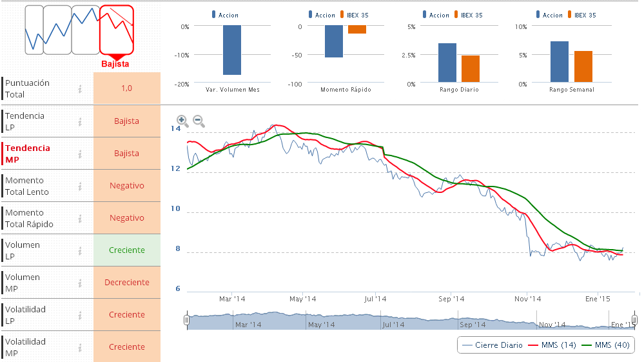Click the right navigator range handle
The height and width of the screenshot is (362, 644).
pos(634,319)
